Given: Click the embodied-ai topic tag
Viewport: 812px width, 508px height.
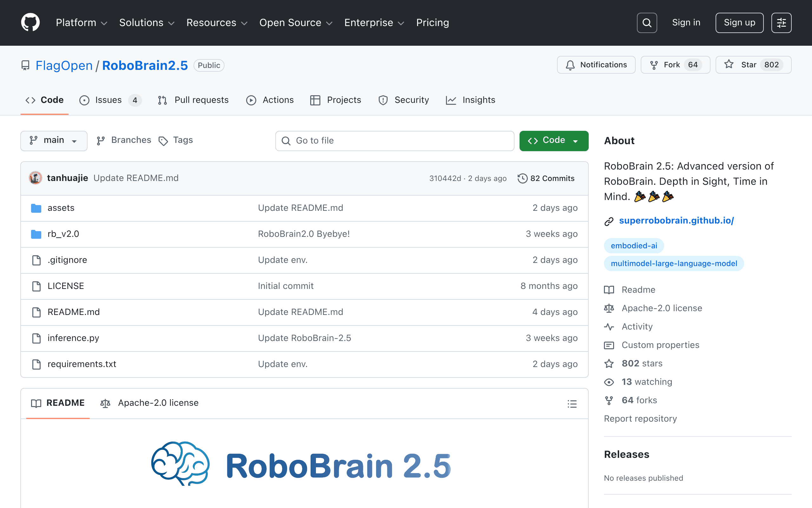Looking at the screenshot, I should point(634,246).
